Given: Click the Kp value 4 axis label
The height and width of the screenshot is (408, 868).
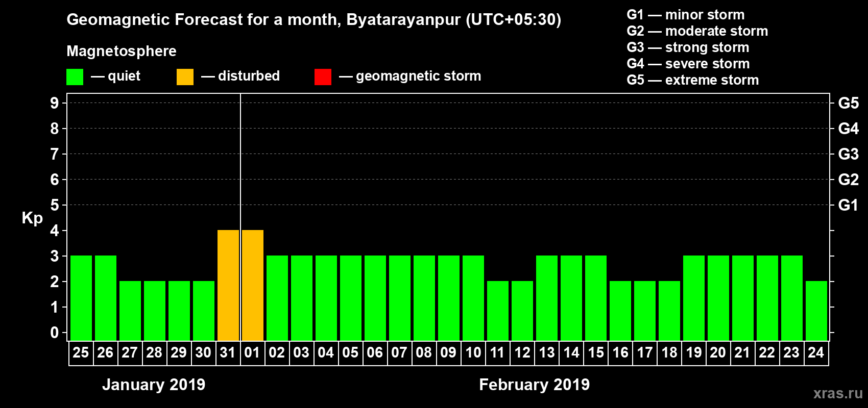Looking at the screenshot, I should pyautogui.click(x=55, y=231).
